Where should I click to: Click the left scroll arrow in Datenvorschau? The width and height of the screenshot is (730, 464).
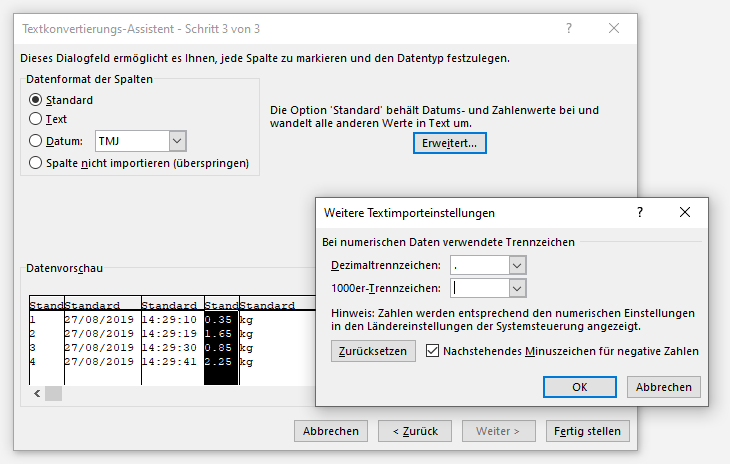[x=37, y=394]
